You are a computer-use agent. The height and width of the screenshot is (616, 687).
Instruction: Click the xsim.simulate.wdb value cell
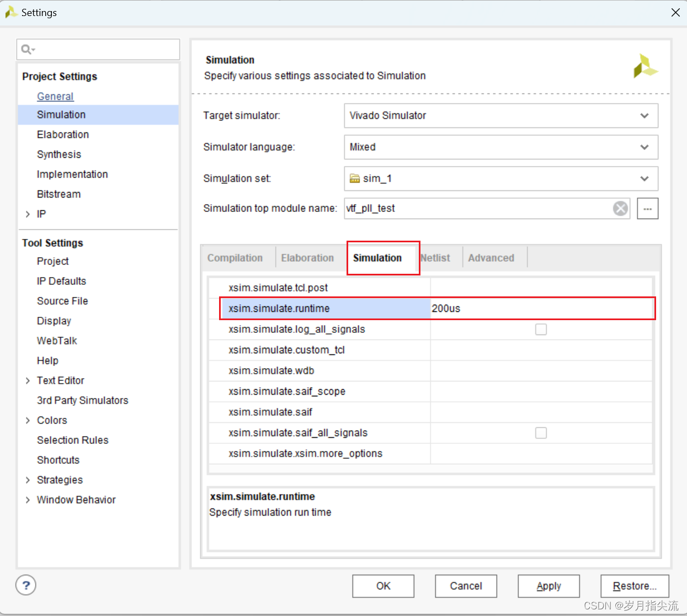pyautogui.click(x=541, y=371)
